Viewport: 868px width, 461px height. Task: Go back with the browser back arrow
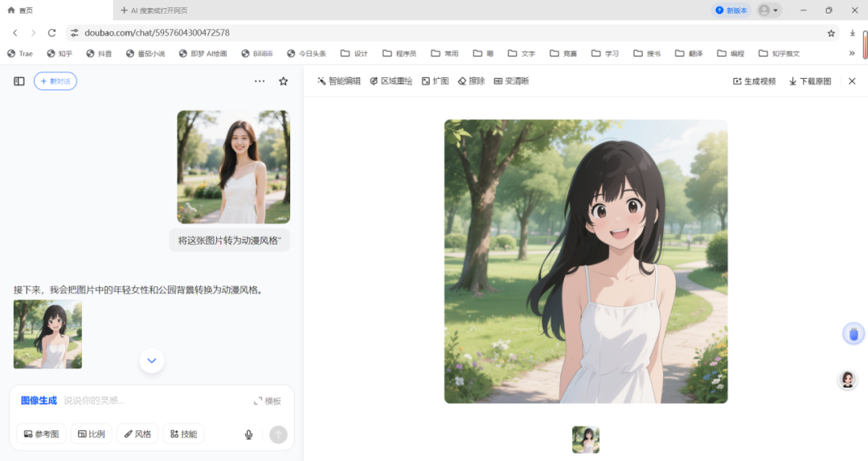(x=15, y=33)
